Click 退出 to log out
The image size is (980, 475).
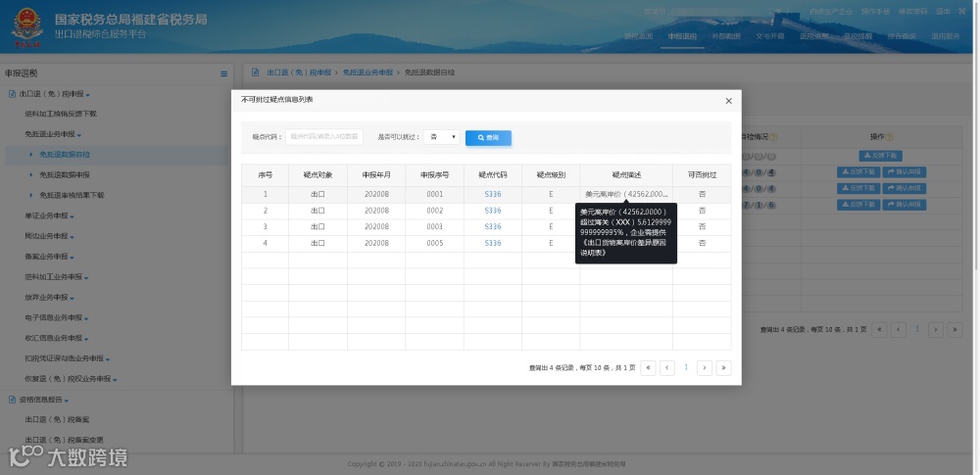pyautogui.click(x=943, y=11)
